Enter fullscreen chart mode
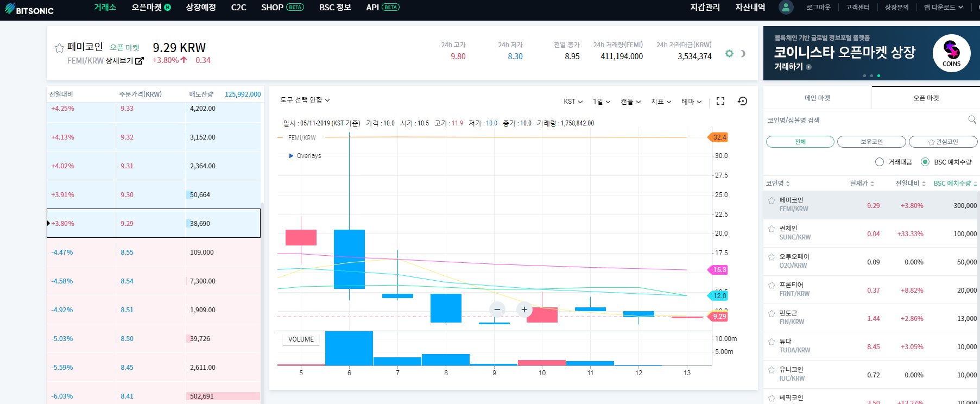980x404 pixels. [720, 101]
